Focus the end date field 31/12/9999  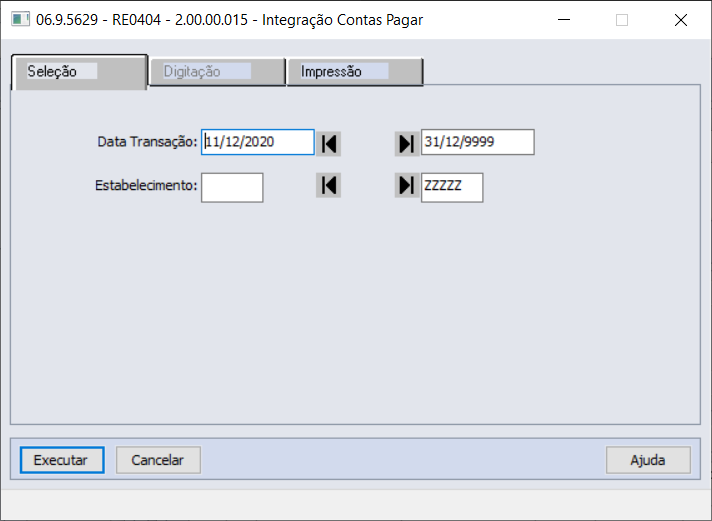pyautogui.click(x=478, y=142)
